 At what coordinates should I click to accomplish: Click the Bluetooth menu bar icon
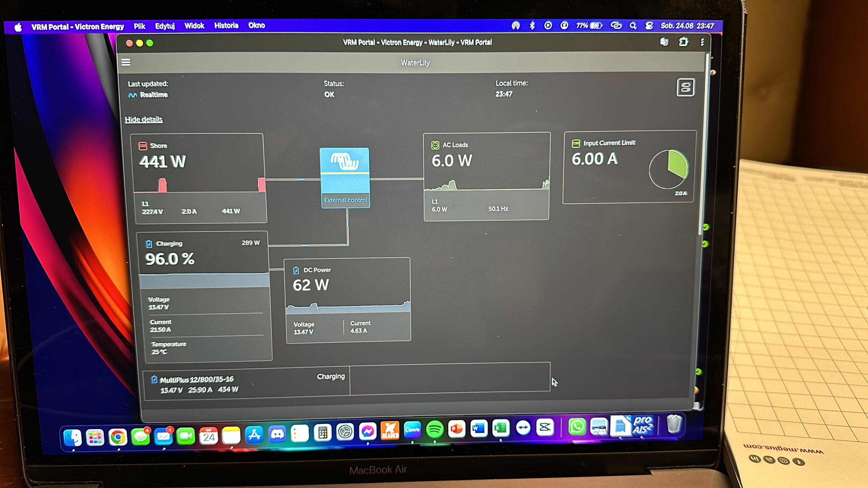(x=532, y=26)
